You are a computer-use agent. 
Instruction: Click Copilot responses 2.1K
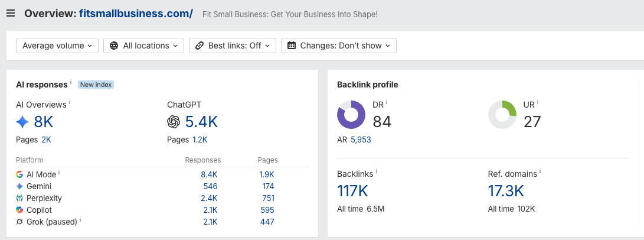[210, 210]
